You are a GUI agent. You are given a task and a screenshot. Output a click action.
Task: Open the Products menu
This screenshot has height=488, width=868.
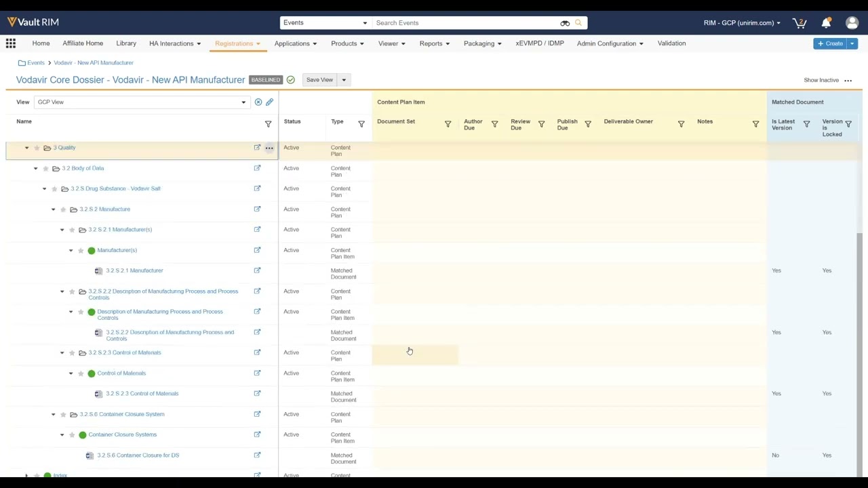pos(347,43)
